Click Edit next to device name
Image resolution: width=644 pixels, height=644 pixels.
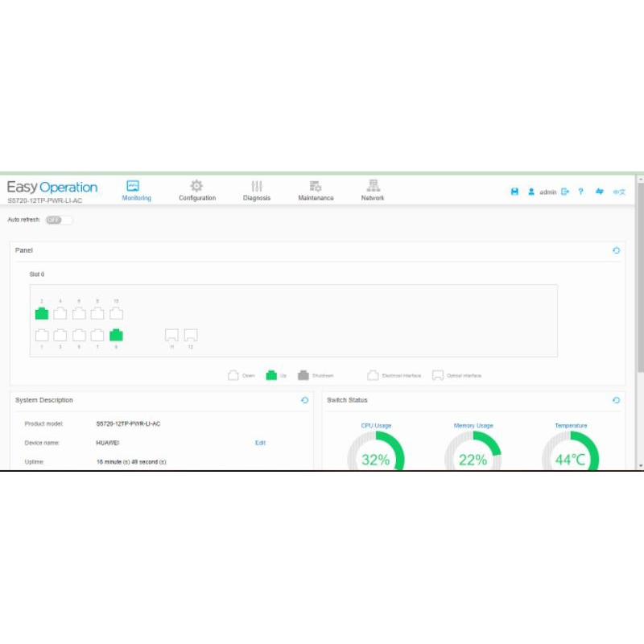pos(260,443)
